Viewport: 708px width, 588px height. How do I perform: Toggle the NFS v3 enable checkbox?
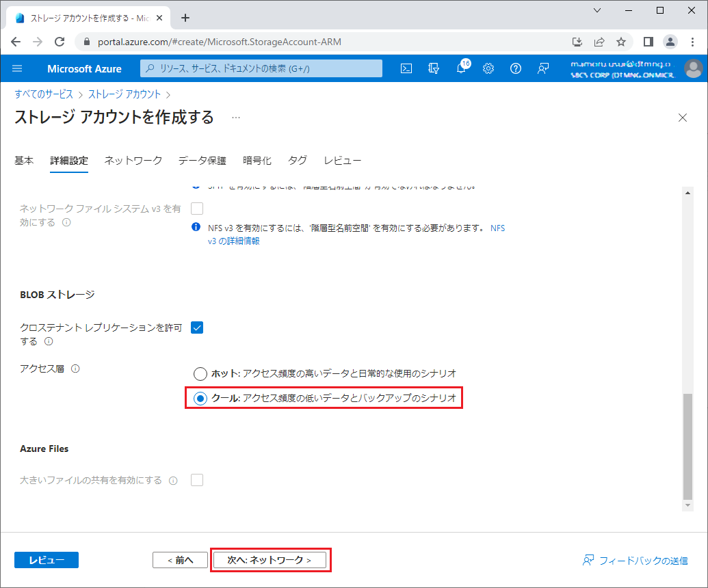pyautogui.click(x=197, y=209)
